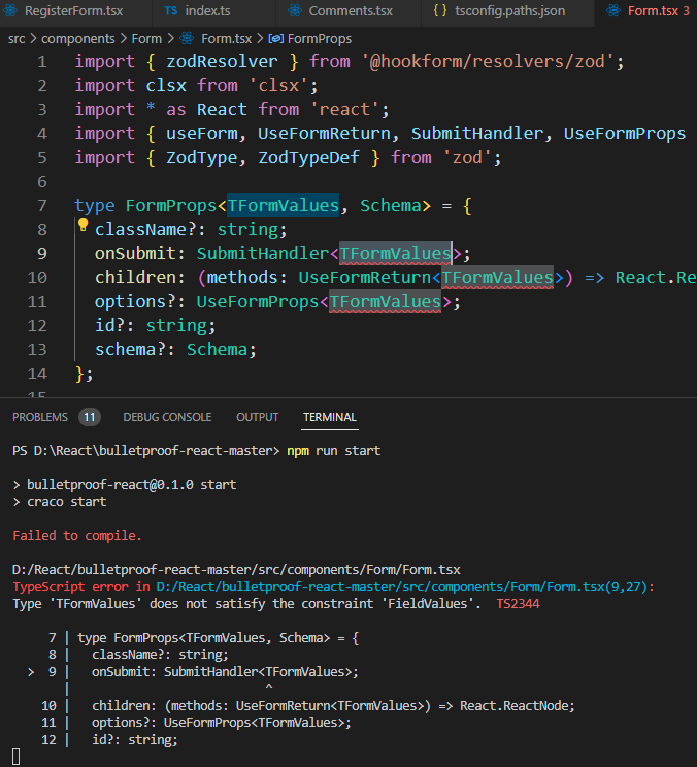
Task: Click the React icon on Comments.tsx tab
Action: coord(295,10)
